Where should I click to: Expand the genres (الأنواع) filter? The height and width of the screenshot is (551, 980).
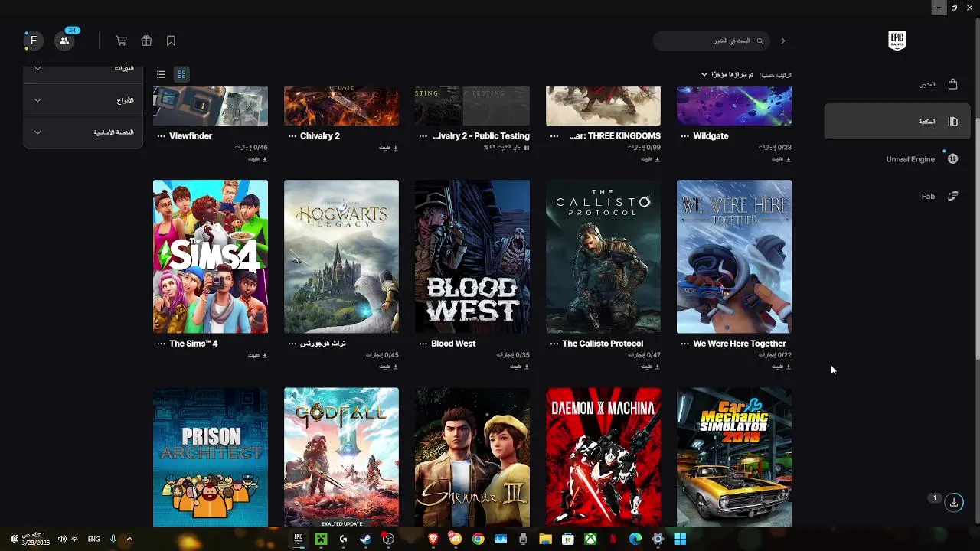pos(83,100)
